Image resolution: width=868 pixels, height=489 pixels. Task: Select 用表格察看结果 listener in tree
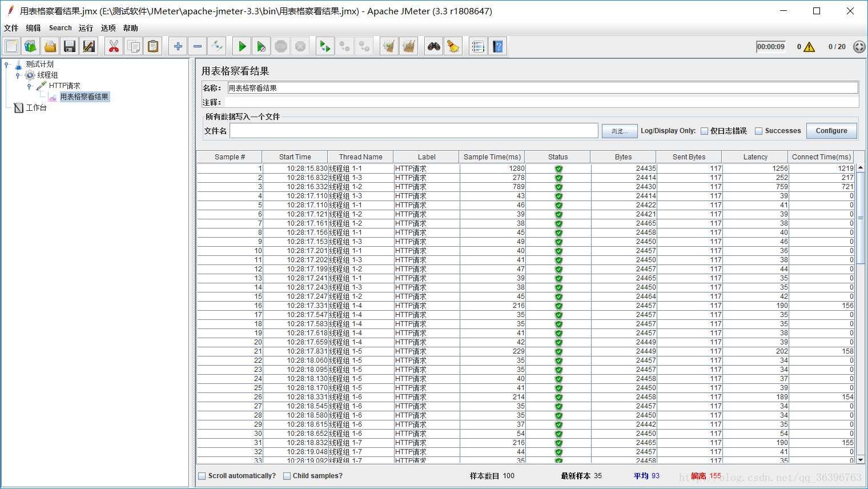pos(84,97)
